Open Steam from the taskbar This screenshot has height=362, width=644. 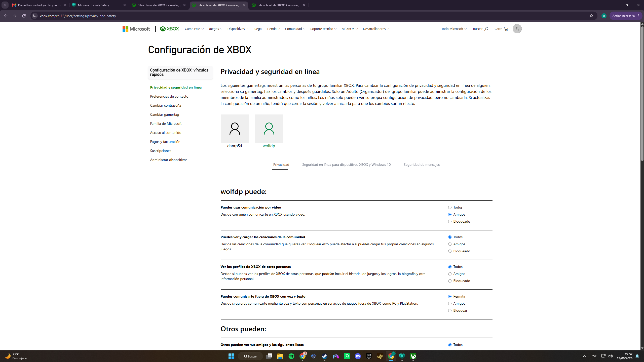pos(324,356)
